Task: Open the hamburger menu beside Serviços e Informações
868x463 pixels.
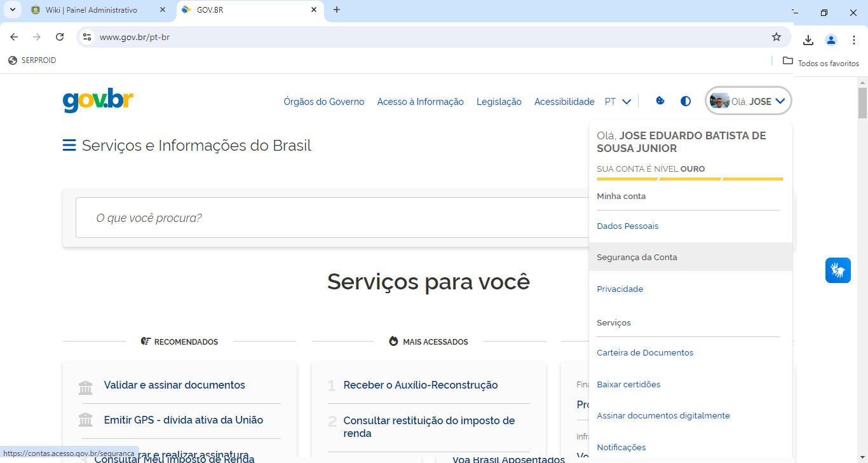Action: pos(69,145)
